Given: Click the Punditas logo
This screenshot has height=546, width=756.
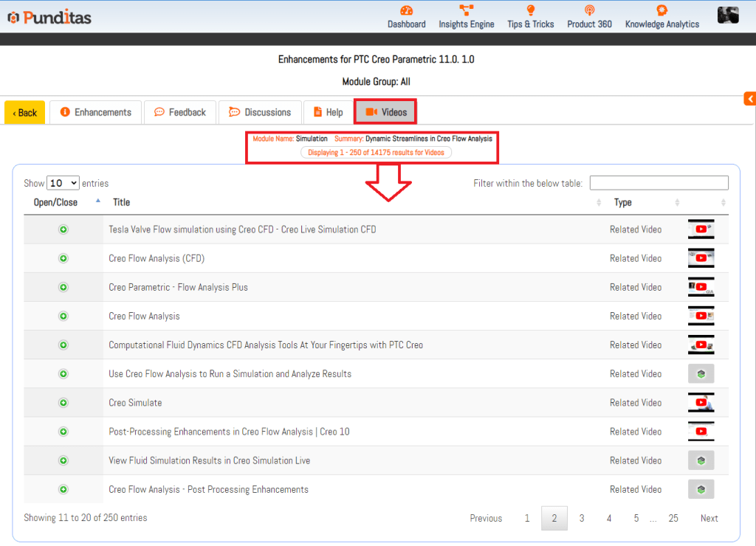Looking at the screenshot, I should 49,17.
